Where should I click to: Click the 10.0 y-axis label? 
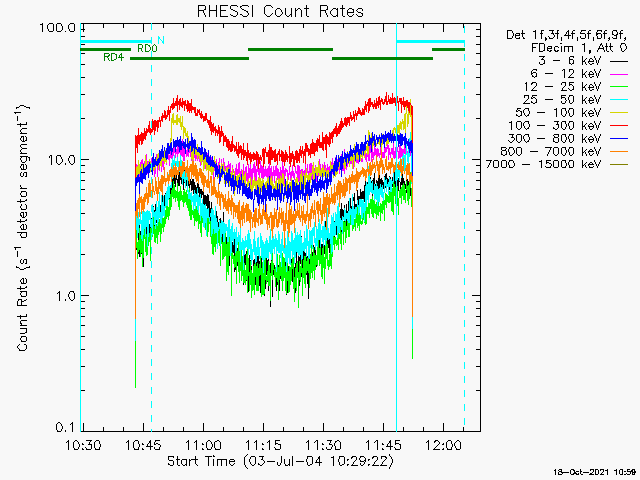coord(62,160)
